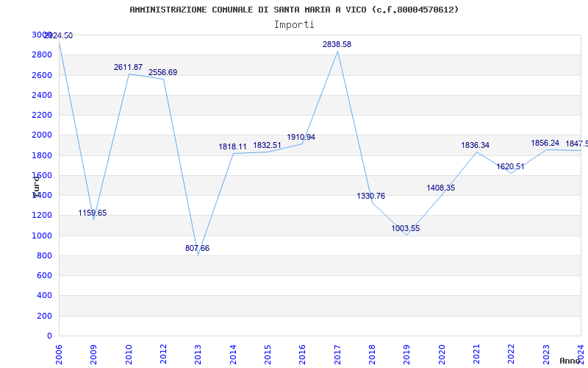The width and height of the screenshot is (588, 368).
Task: Click year 2020 on the horizontal axis
Action: [x=442, y=353]
